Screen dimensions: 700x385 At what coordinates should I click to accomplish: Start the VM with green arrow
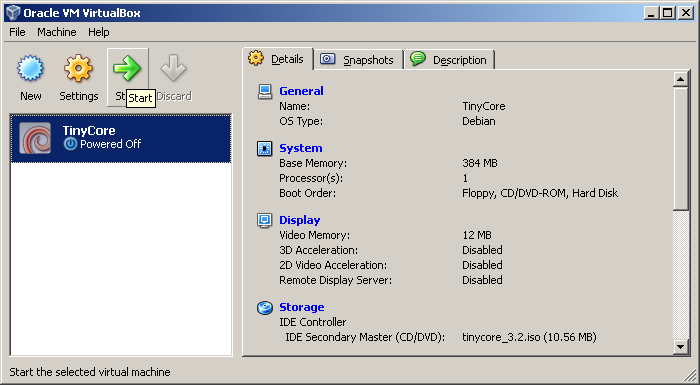(127, 68)
